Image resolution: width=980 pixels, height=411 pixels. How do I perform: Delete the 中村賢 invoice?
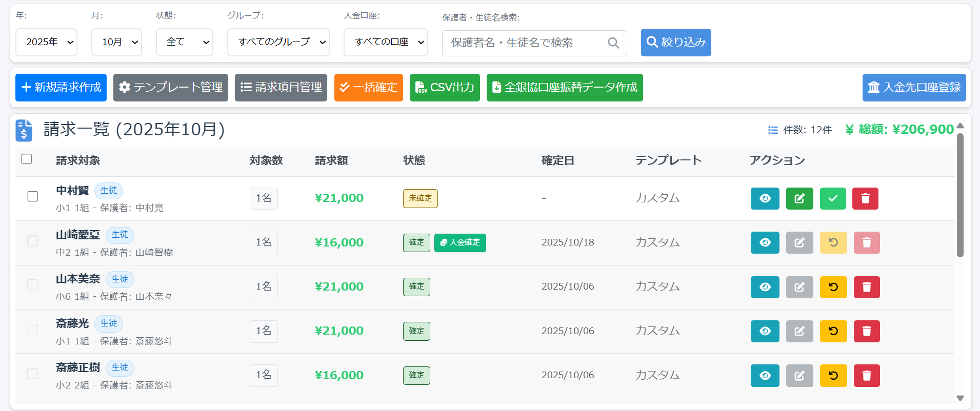(x=865, y=198)
